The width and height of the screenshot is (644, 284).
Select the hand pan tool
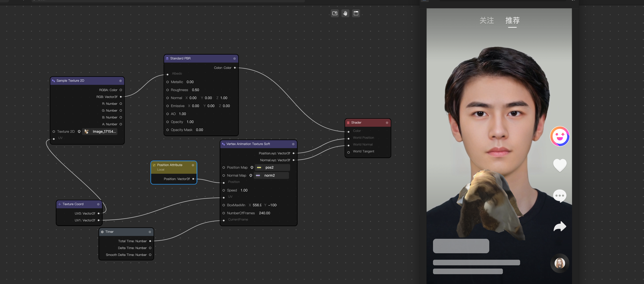tap(345, 13)
